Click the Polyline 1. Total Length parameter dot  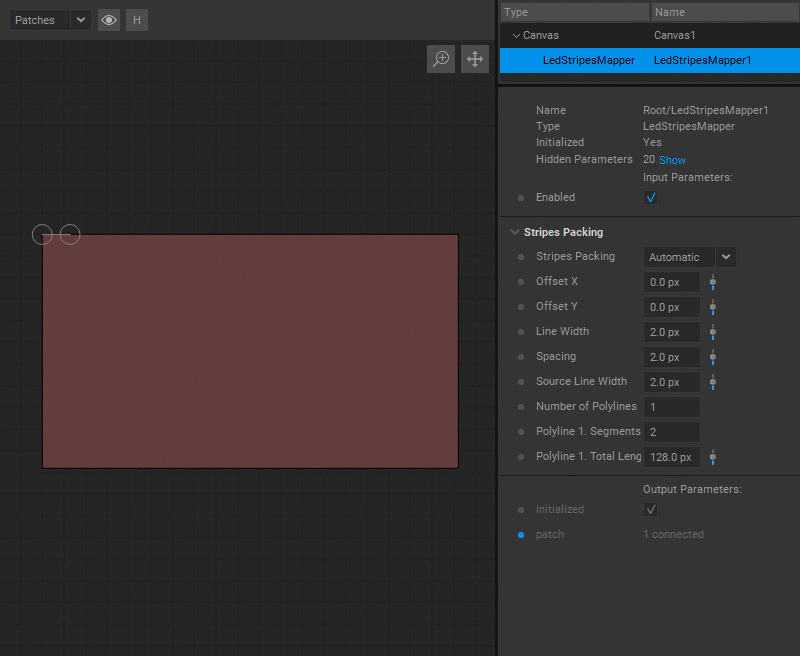521,457
